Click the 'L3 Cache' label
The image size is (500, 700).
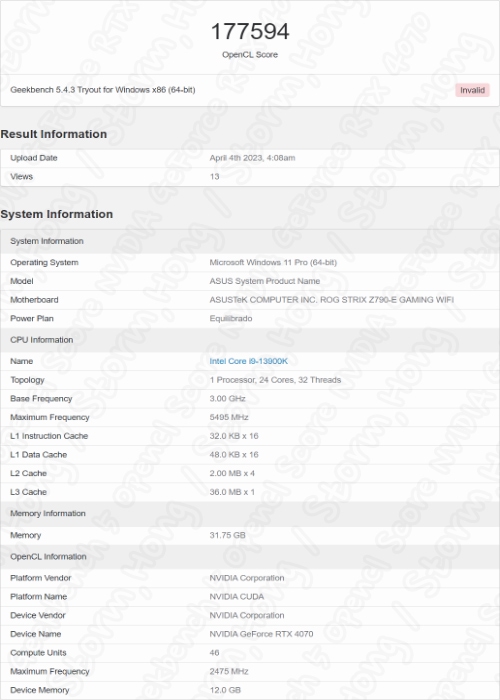click(29, 492)
